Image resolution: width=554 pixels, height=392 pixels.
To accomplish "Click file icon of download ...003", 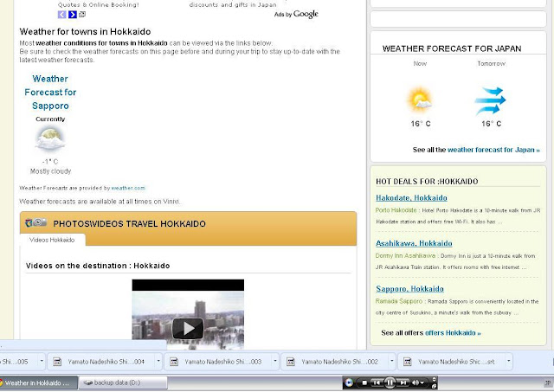I will coord(174,362).
